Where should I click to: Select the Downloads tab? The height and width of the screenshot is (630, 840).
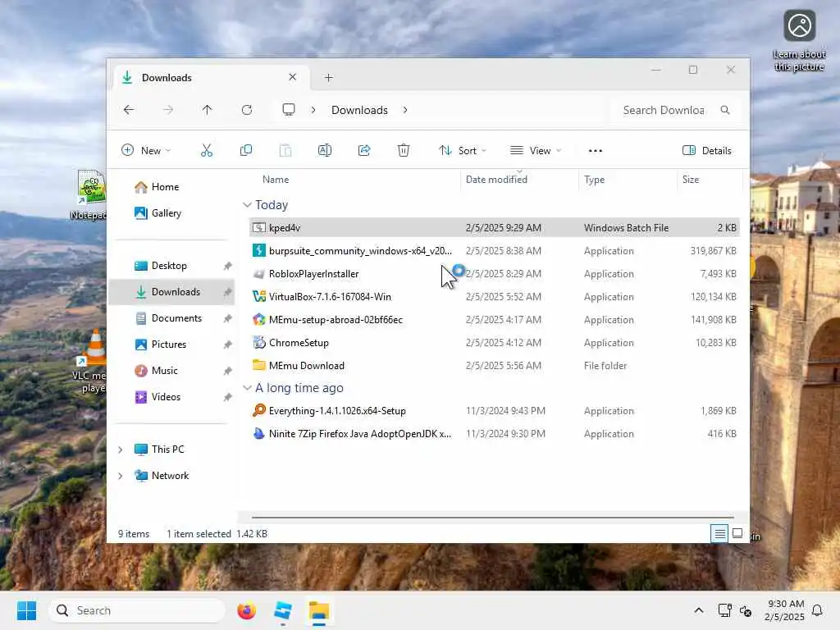pyautogui.click(x=209, y=78)
